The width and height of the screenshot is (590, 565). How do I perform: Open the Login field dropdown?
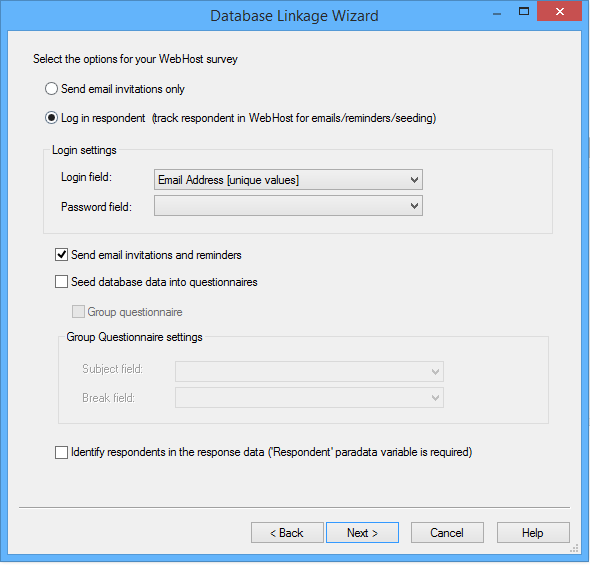288,179
